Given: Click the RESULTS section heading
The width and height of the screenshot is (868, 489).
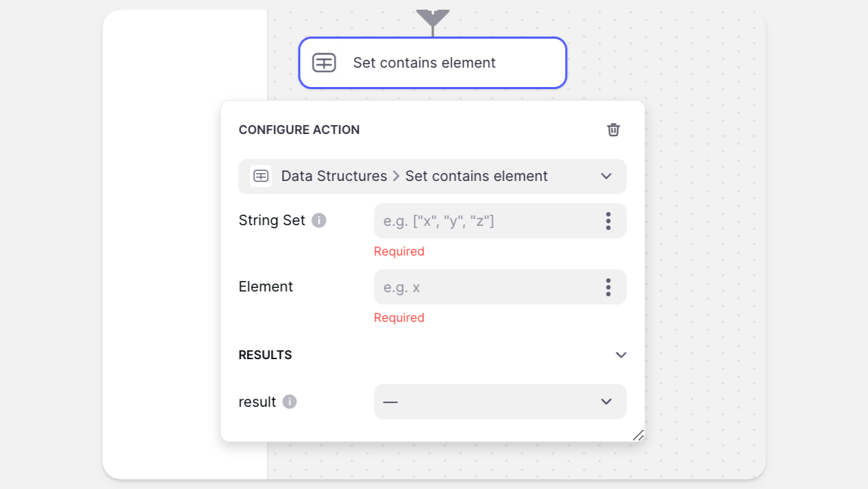Looking at the screenshot, I should point(266,355).
